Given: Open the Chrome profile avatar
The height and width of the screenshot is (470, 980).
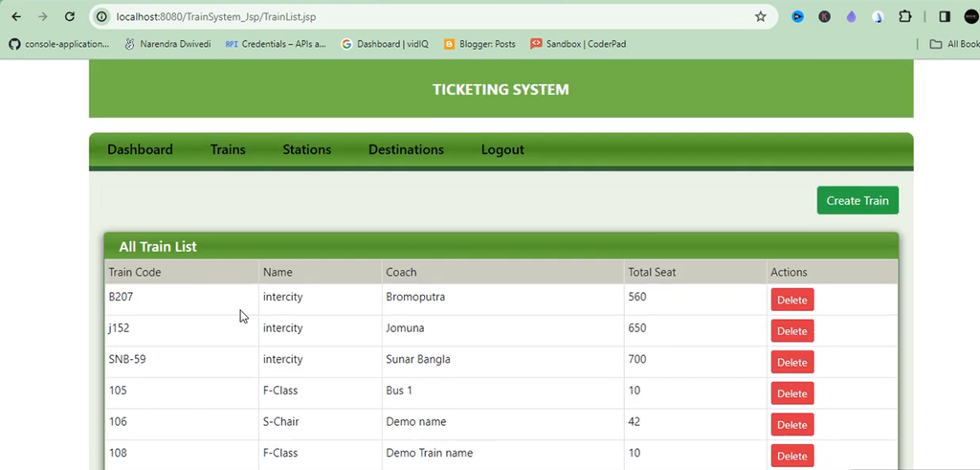Looking at the screenshot, I should [x=971, y=17].
